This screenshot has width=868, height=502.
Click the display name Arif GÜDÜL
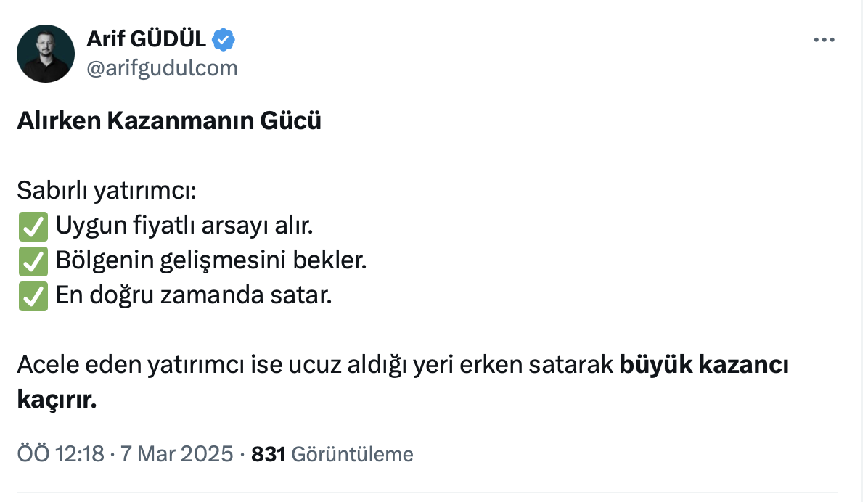coord(146,40)
